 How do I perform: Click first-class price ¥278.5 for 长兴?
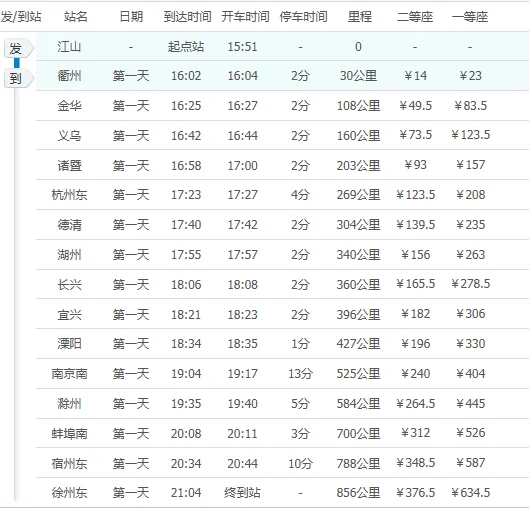tap(470, 284)
